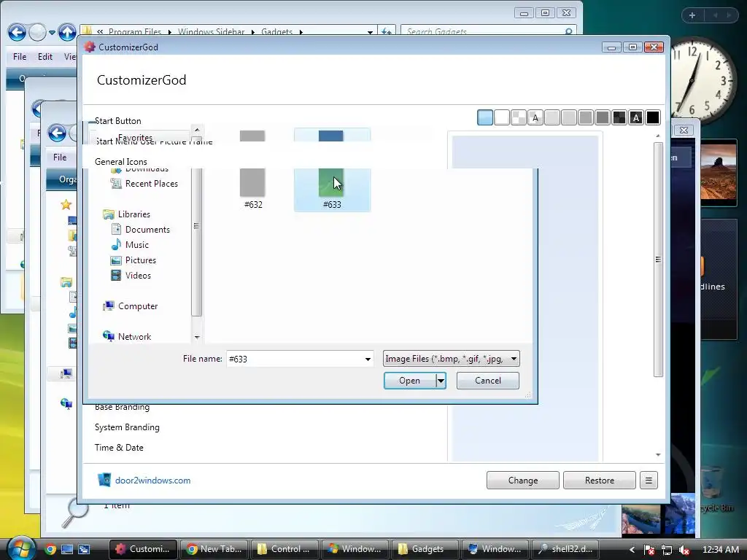
Task: Go back in the Gadgets Explorer window
Action: tap(17, 32)
